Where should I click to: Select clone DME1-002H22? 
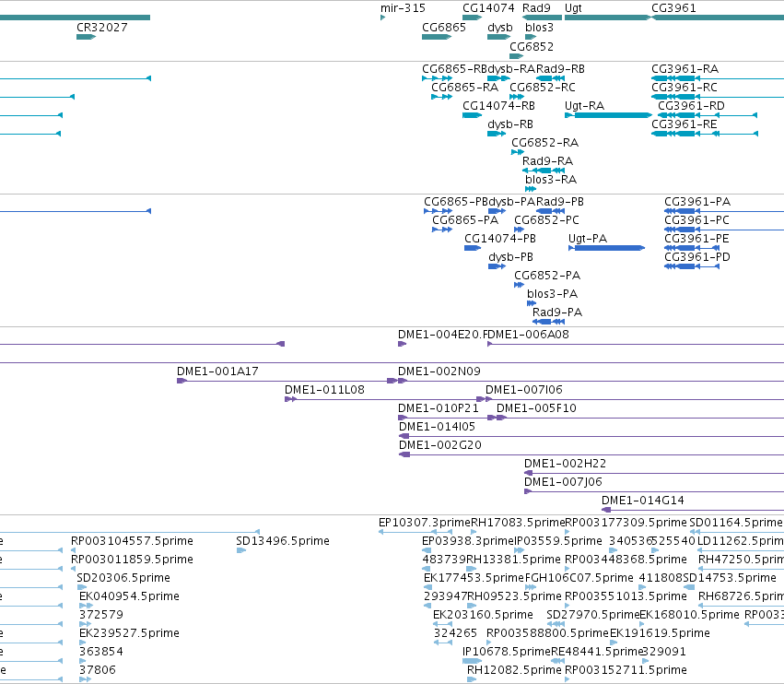[x=565, y=464]
